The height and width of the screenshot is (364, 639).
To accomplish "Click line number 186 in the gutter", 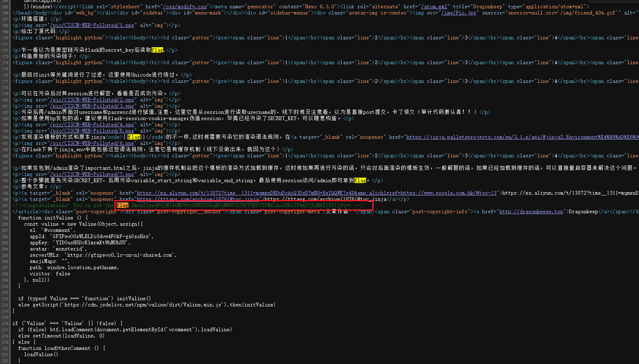I will point(5,137).
